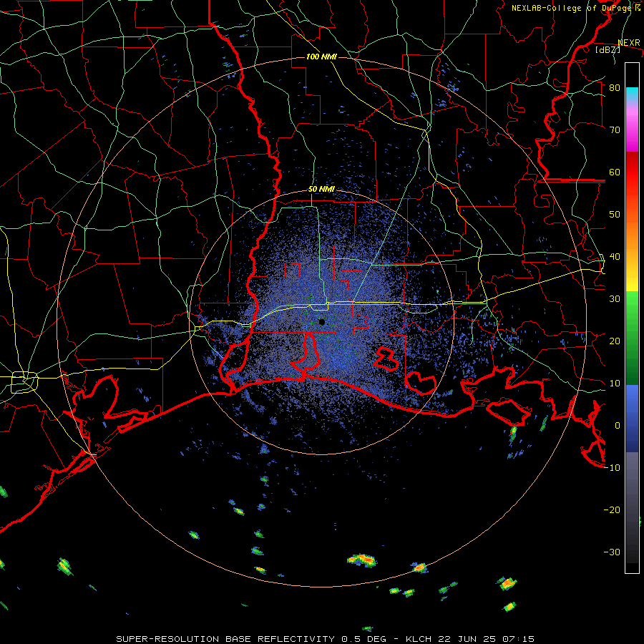Click the NEXR label near the legend
The height and width of the screenshot is (644, 644).
(x=629, y=43)
